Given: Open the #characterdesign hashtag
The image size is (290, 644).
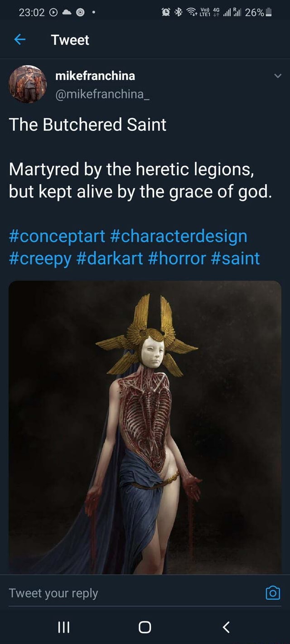Looking at the screenshot, I should pos(178,236).
